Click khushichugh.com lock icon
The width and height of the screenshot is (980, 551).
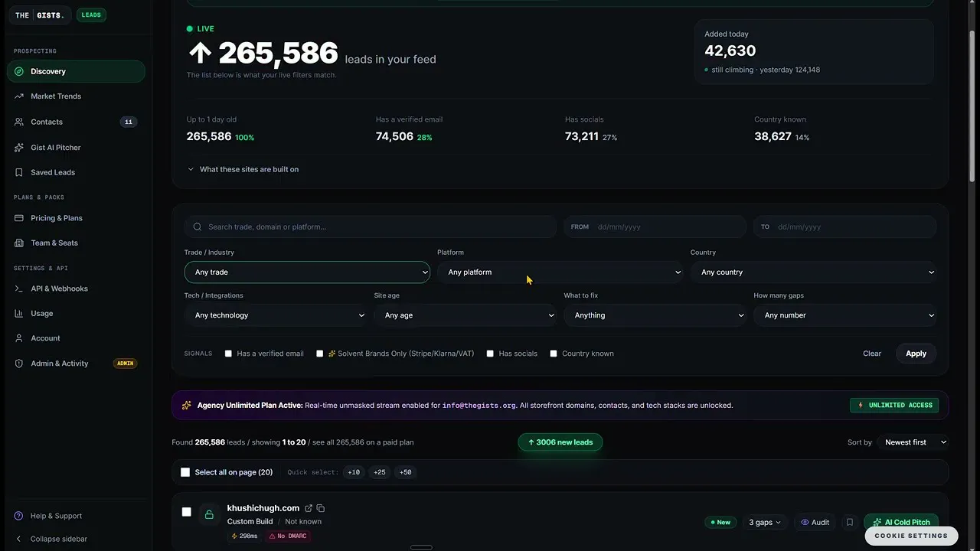click(x=209, y=515)
